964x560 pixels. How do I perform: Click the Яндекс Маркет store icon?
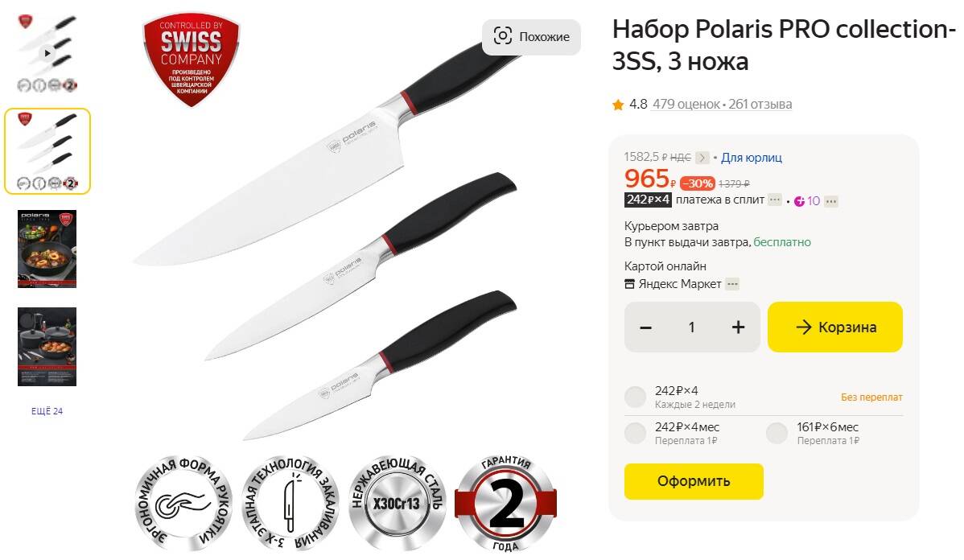click(x=629, y=284)
